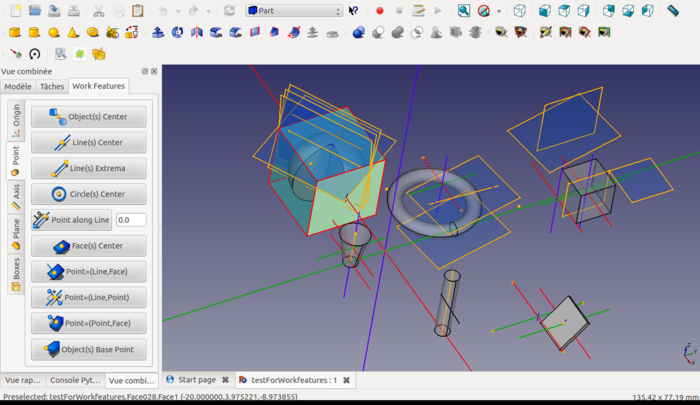Create a box primitive
The image size is (700, 405).
point(16,32)
